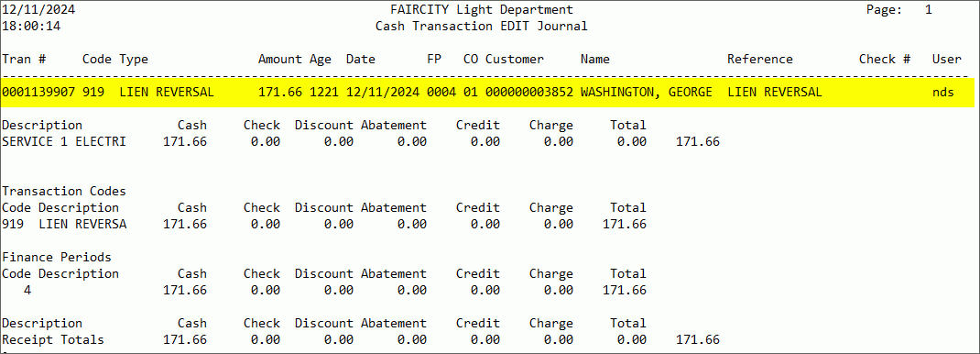Select the SERVICE 1 ELECTRI description line
The image size is (980, 354).
point(64,142)
